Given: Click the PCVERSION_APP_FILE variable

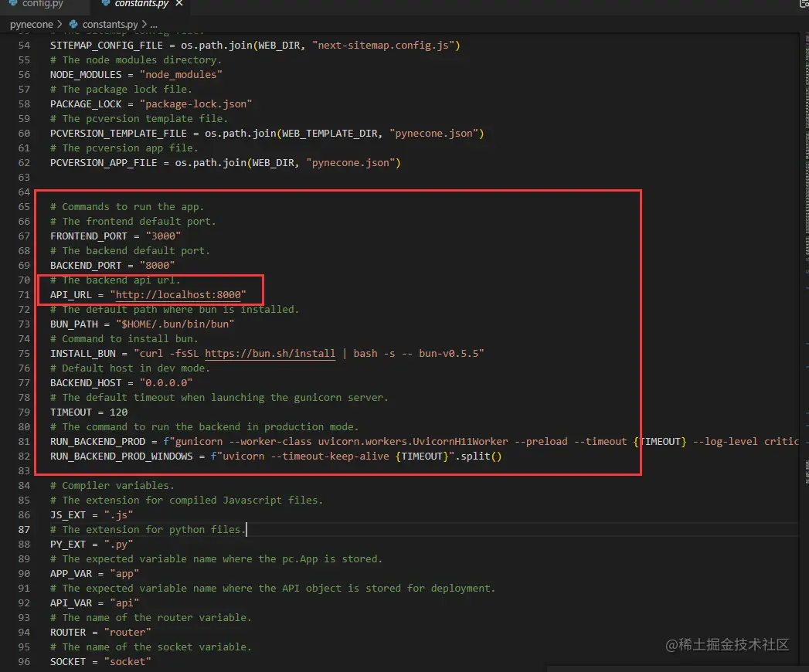Looking at the screenshot, I should click(104, 163).
